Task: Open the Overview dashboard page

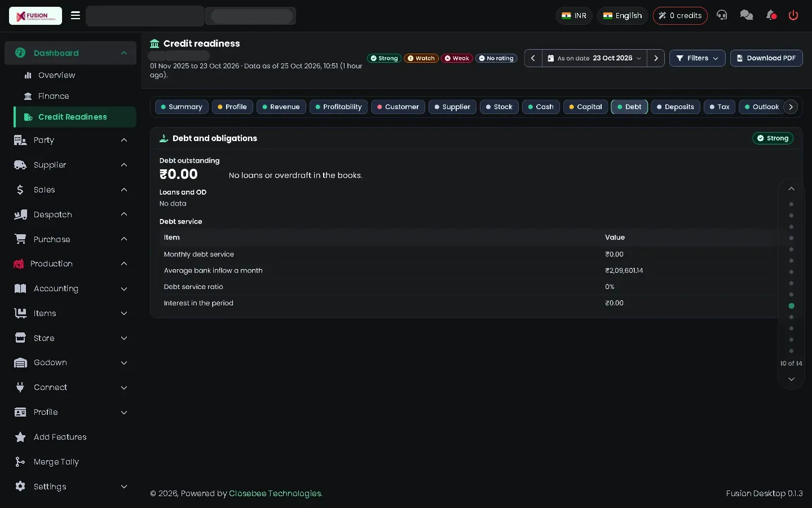Action: [75, 75]
